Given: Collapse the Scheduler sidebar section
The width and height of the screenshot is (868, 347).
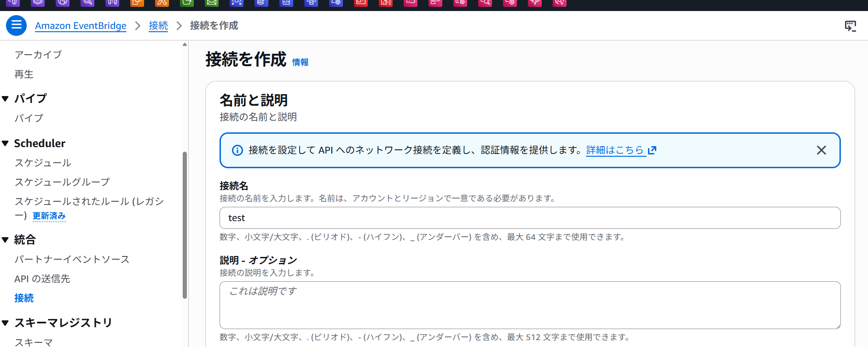Looking at the screenshot, I should [x=6, y=143].
